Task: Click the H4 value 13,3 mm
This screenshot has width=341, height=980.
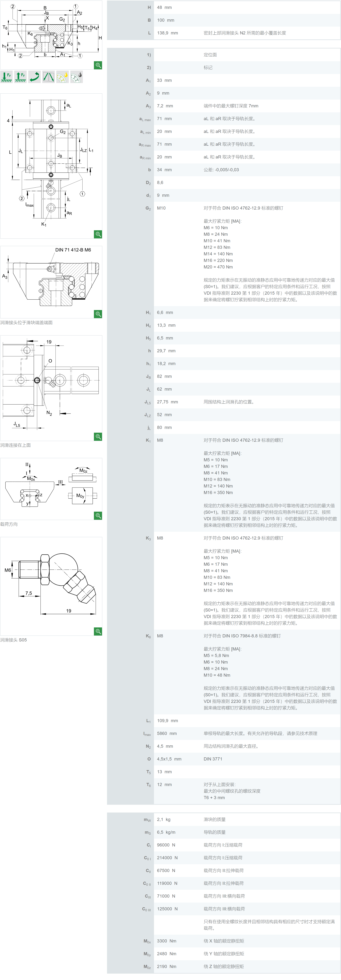Action: pos(166,325)
